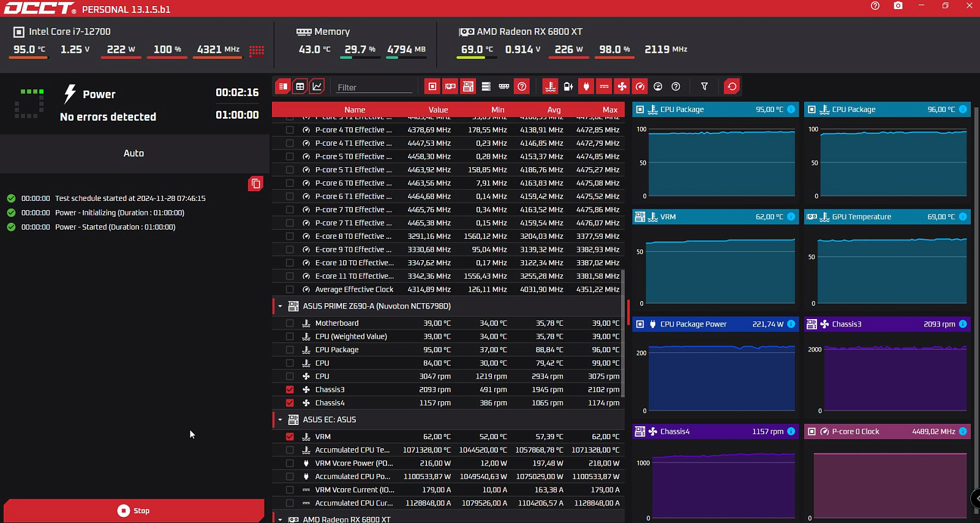Click the Auto mode button
The width and height of the screenshot is (980, 523).
pos(134,153)
